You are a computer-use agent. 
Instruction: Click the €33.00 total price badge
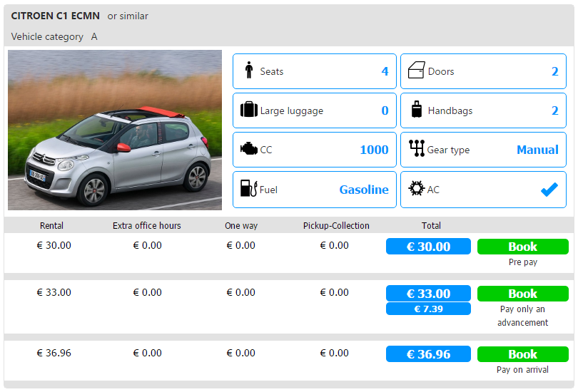[x=428, y=294]
